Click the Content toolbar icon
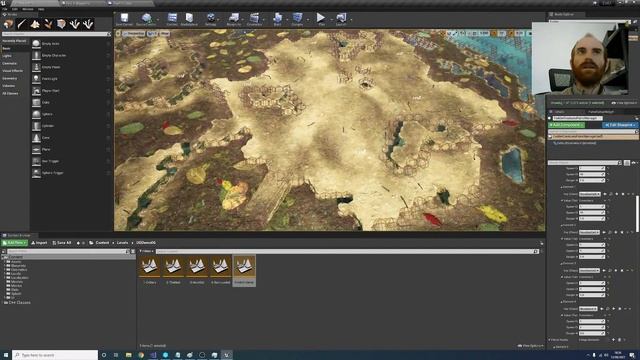The height and width of the screenshot is (360, 640). point(172,18)
